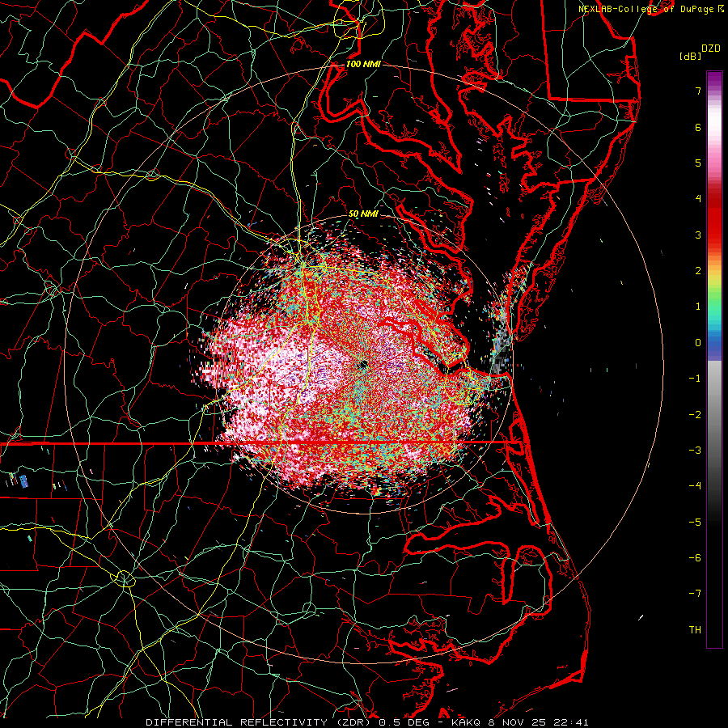Viewport: 728px width, 728px height.
Task: Click the 4 value on the color scale
Action: point(698,199)
